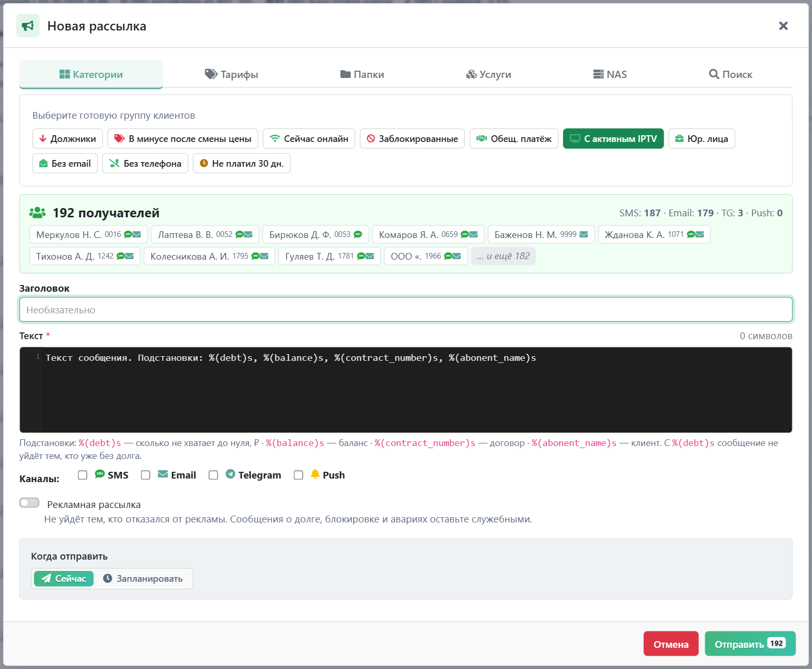The image size is (812, 669).
Task: Choose Запланировать send option
Action: click(x=143, y=579)
